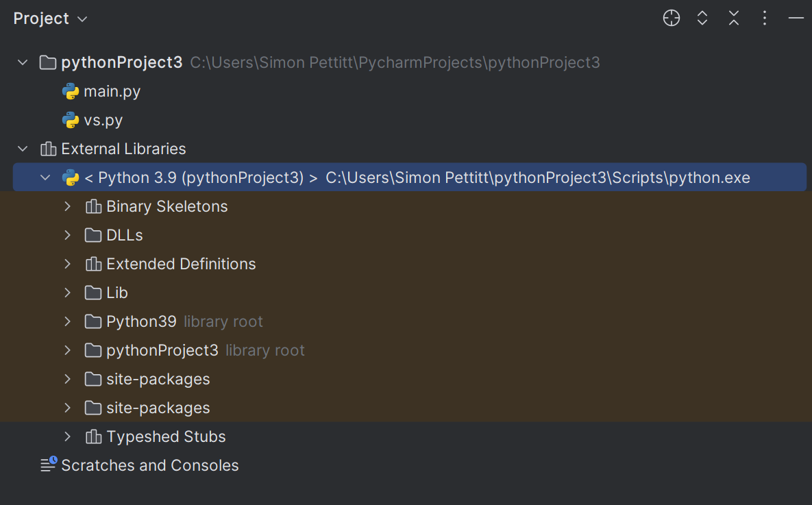Click the main.py Python file icon
Viewport: 812px width, 505px height.
[70, 91]
